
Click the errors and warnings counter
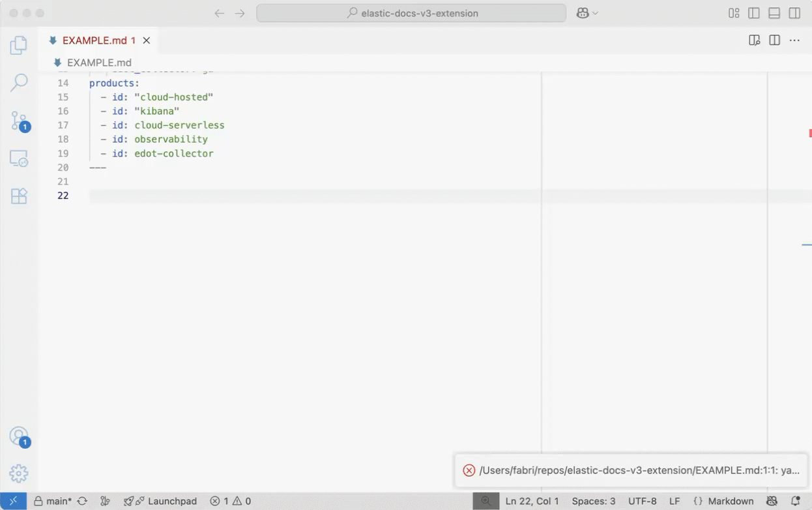click(229, 501)
